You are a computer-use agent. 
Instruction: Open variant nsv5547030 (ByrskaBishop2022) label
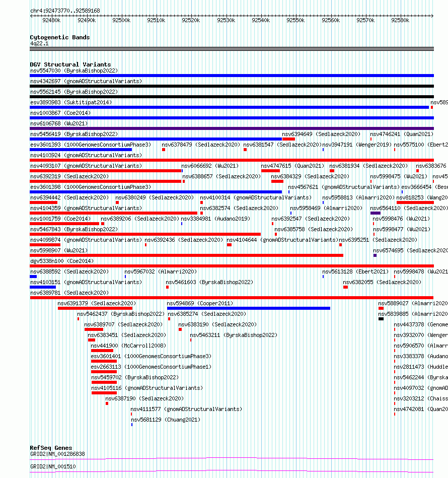[x=74, y=71]
